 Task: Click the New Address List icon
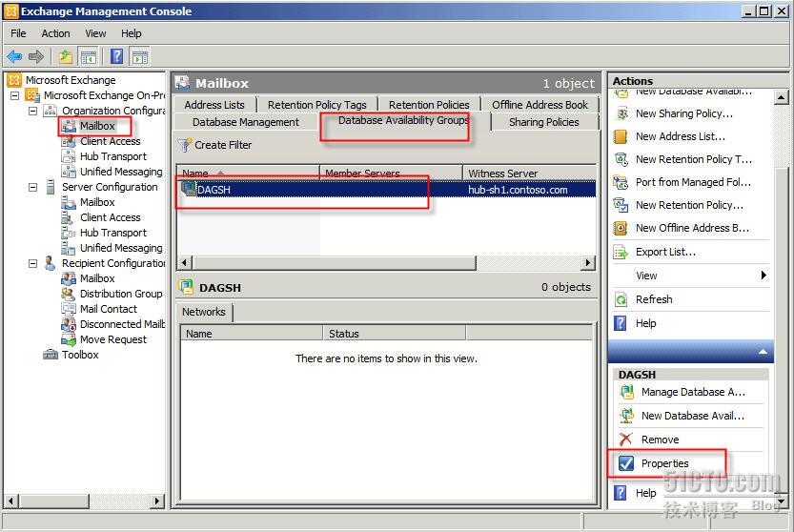tap(621, 136)
